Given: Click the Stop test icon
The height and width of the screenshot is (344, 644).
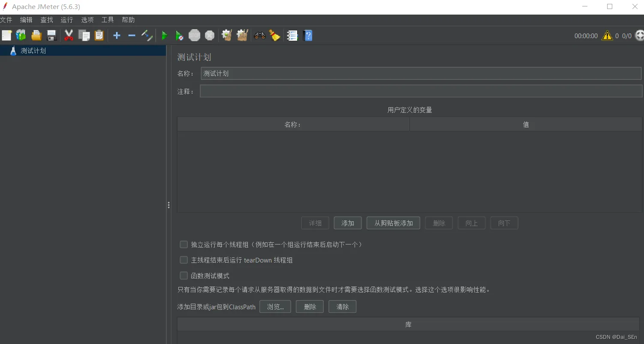Looking at the screenshot, I should pos(195,36).
